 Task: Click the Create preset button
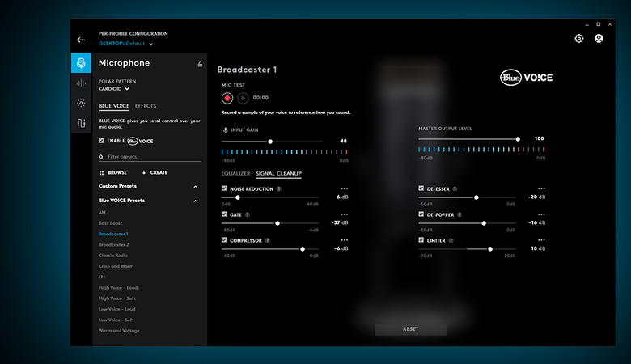[x=155, y=172]
